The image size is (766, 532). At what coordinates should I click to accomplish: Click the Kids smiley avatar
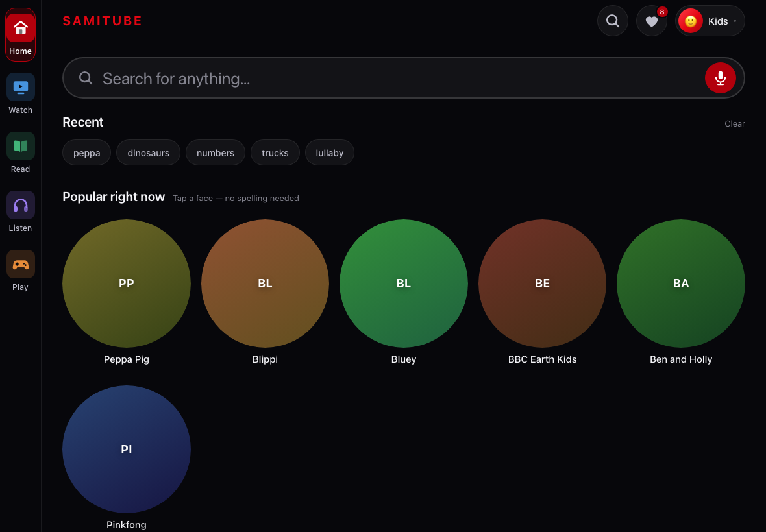690,21
